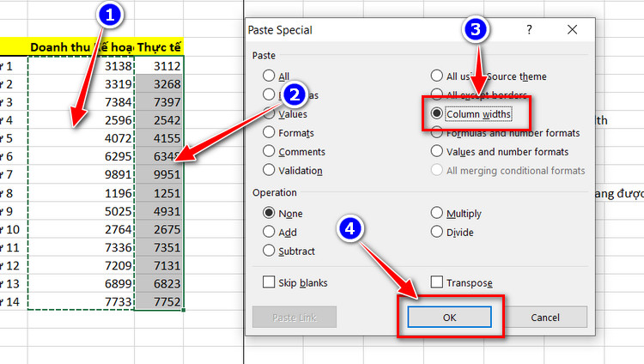Click cell showing 3268
Image resolution: width=644 pixels, height=364 pixels.
pos(159,84)
